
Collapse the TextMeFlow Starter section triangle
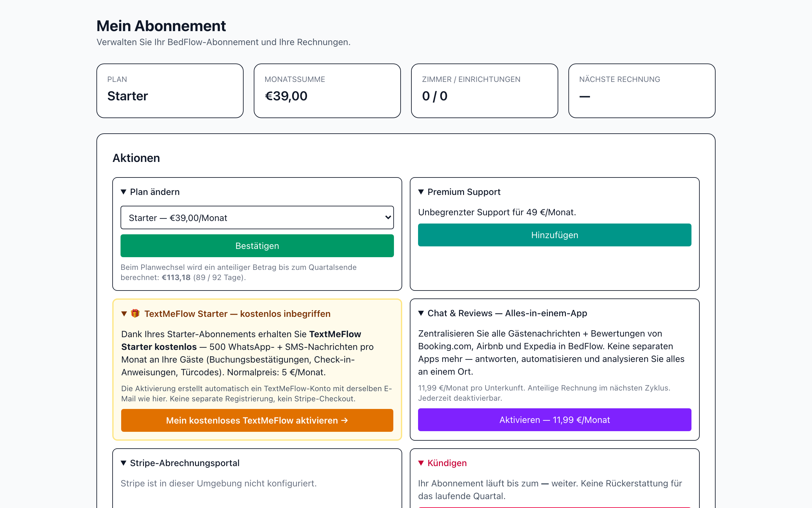124,314
